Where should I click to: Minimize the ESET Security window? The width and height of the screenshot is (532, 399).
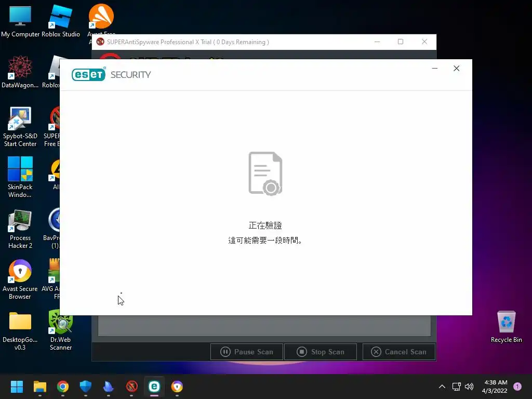[435, 69]
